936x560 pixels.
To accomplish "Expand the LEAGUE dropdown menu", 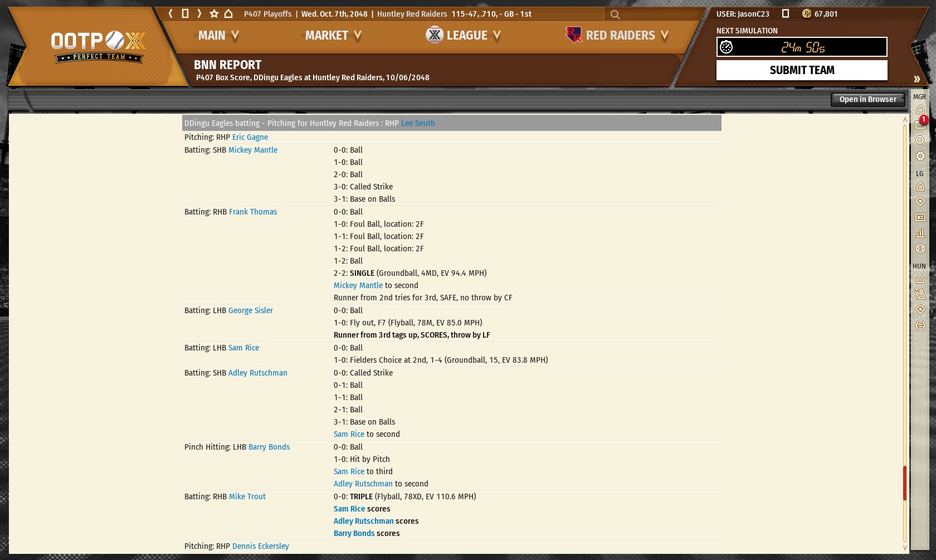I will (464, 36).
